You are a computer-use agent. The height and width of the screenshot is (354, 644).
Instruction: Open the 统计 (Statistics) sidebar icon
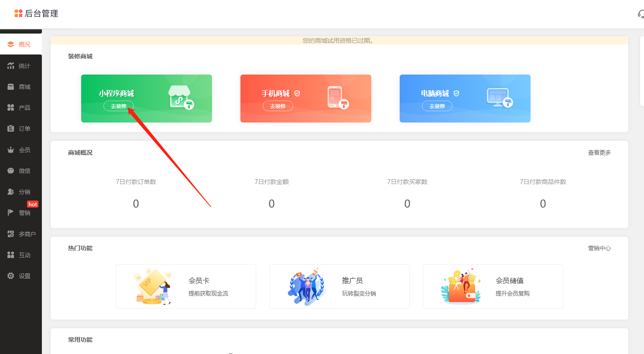click(21, 65)
